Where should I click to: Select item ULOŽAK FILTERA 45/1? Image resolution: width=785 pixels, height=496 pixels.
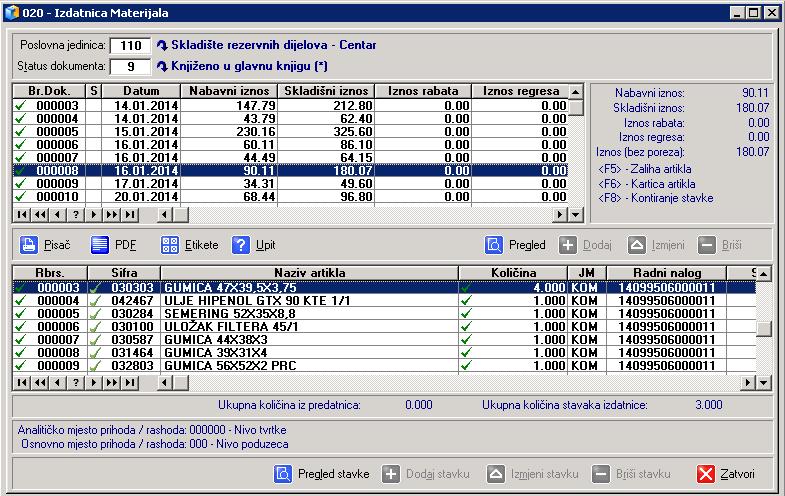tap(384, 327)
